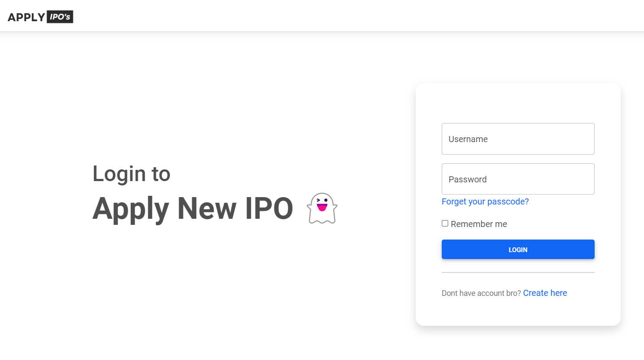Click the Remember me label text

(479, 224)
